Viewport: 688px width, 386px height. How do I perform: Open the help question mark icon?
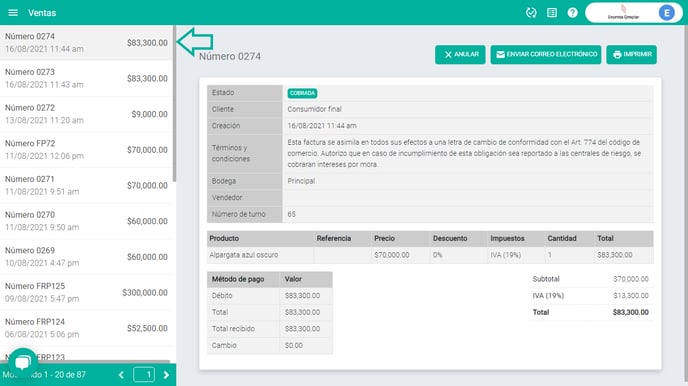tap(572, 13)
